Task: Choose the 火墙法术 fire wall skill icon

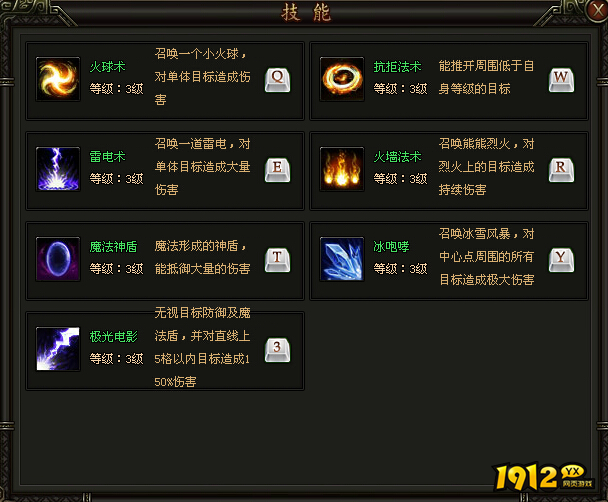Action: coord(342,169)
